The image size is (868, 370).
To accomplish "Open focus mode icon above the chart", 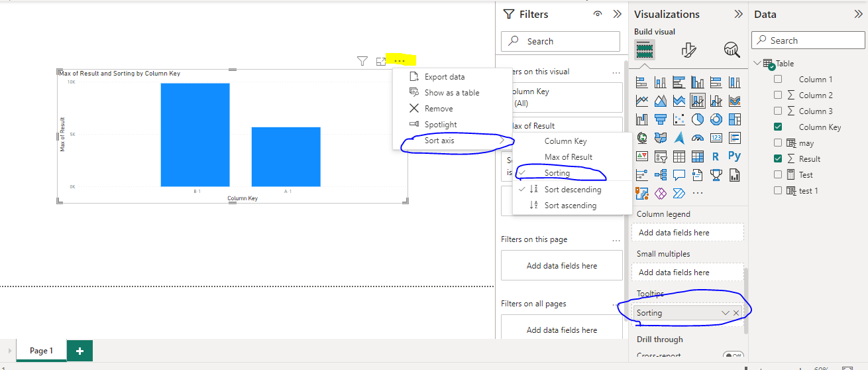I will coord(381,61).
